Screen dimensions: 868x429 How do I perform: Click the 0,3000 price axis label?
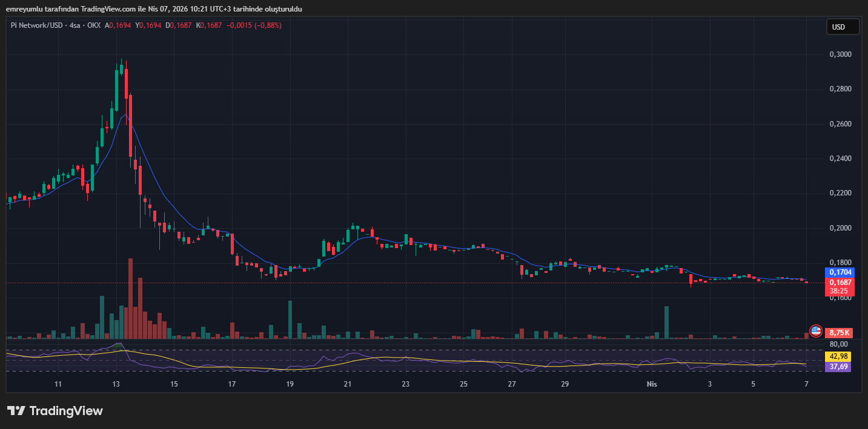point(840,54)
